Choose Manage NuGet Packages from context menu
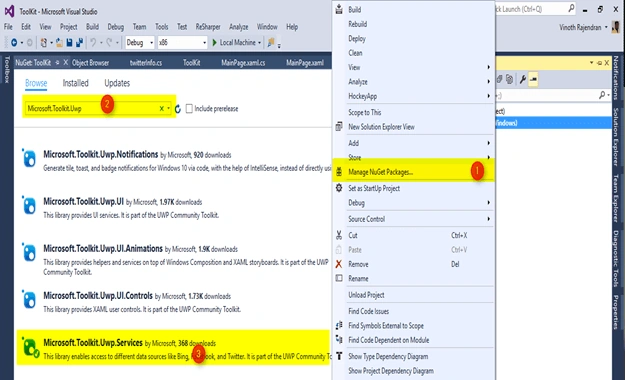This screenshot has height=380, width=625. (x=413, y=172)
